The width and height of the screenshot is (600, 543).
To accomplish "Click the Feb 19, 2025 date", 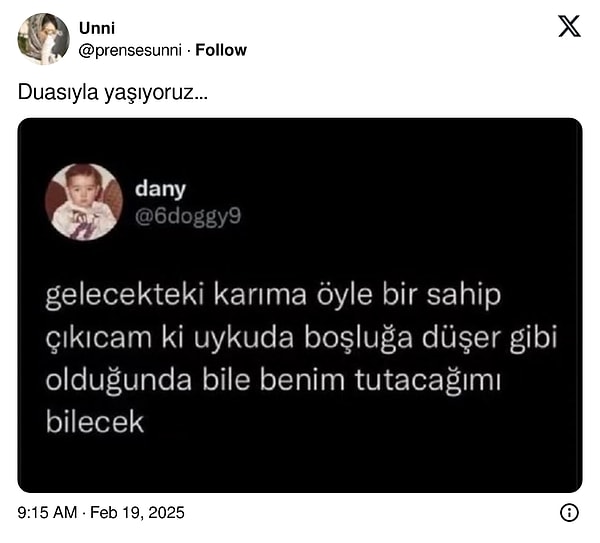I will (137, 513).
